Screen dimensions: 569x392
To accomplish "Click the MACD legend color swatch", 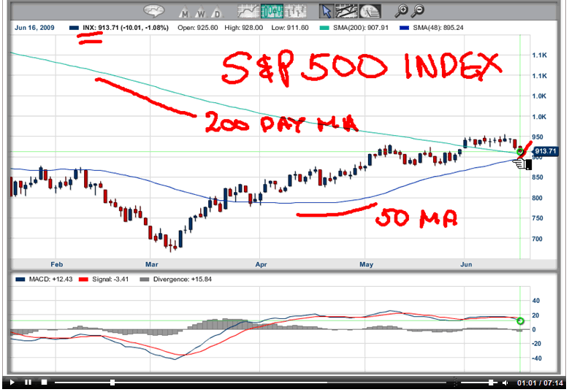I will 20,280.
